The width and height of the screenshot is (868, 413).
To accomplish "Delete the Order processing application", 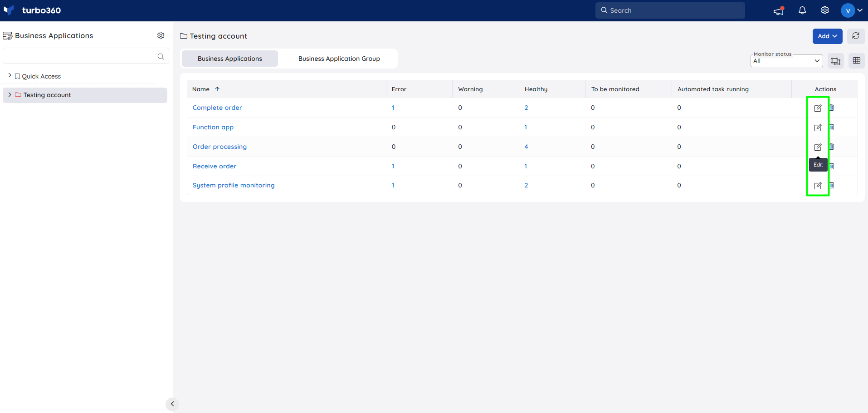I will [x=832, y=147].
